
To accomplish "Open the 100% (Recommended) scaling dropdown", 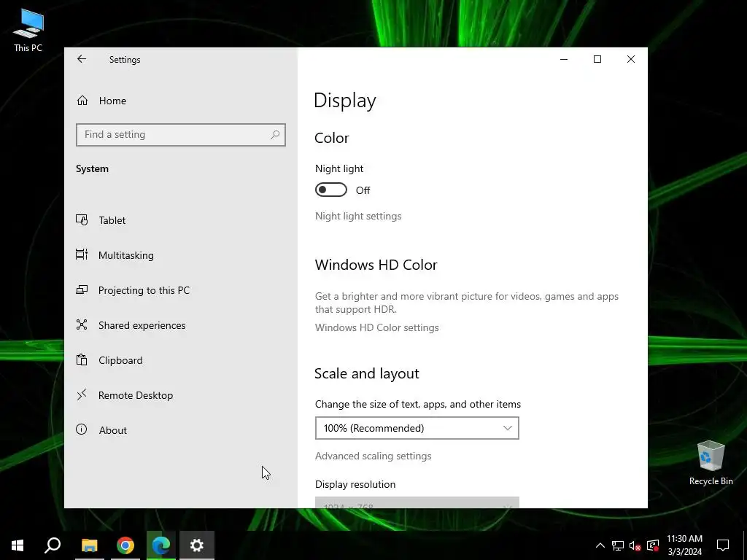I will 417,428.
